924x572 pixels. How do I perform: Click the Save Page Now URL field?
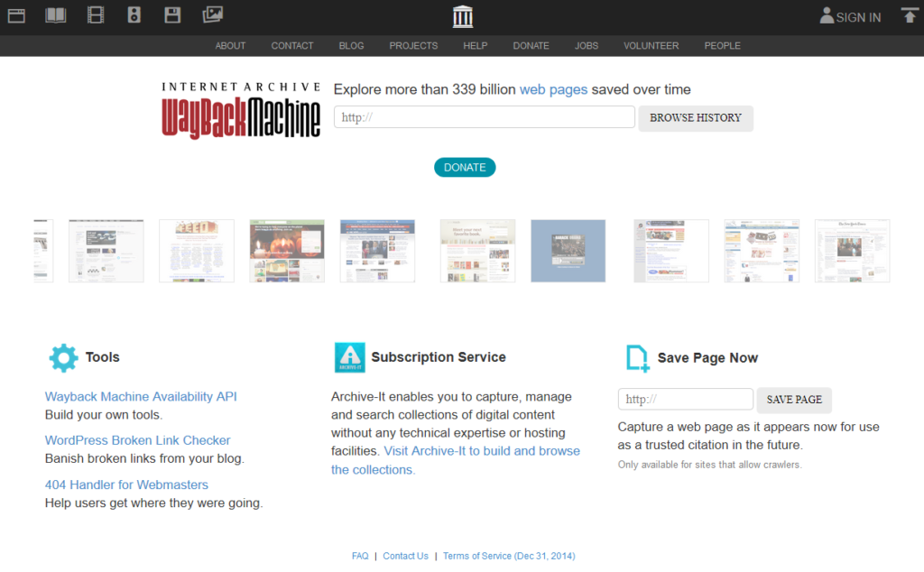coord(685,400)
